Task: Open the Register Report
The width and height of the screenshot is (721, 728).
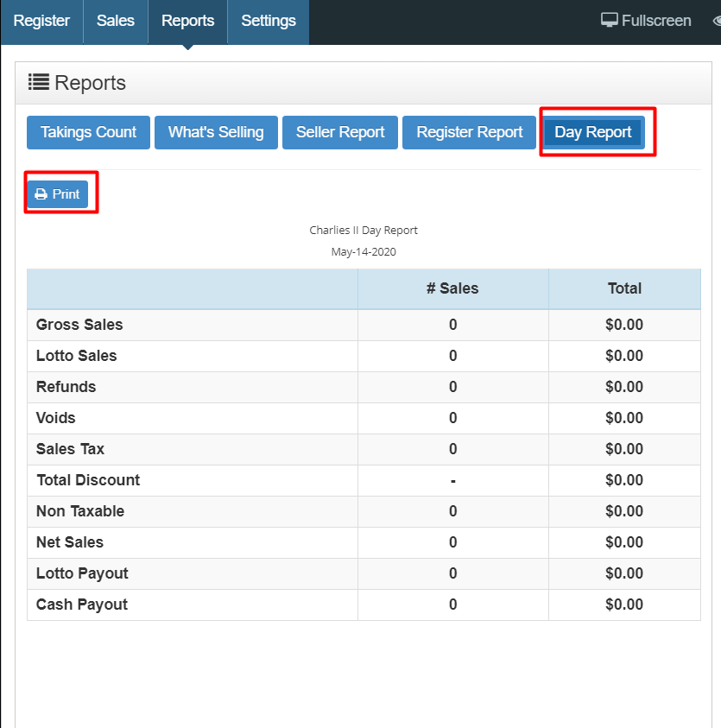Action: pos(469,132)
